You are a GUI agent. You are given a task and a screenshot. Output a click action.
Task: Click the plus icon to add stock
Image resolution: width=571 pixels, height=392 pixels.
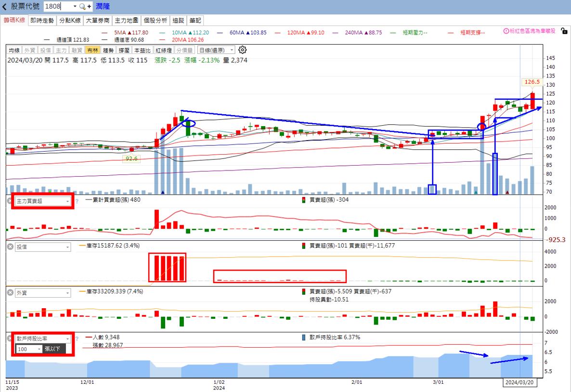pyautogui.click(x=89, y=7)
